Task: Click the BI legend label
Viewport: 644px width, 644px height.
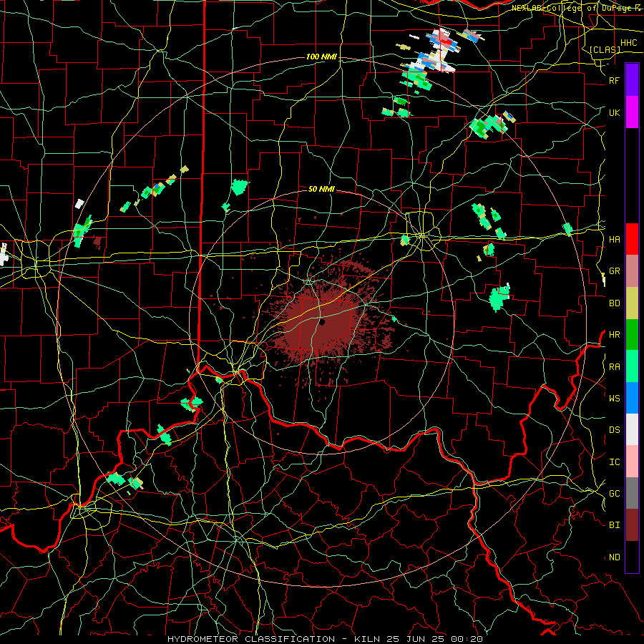Action: click(x=615, y=525)
